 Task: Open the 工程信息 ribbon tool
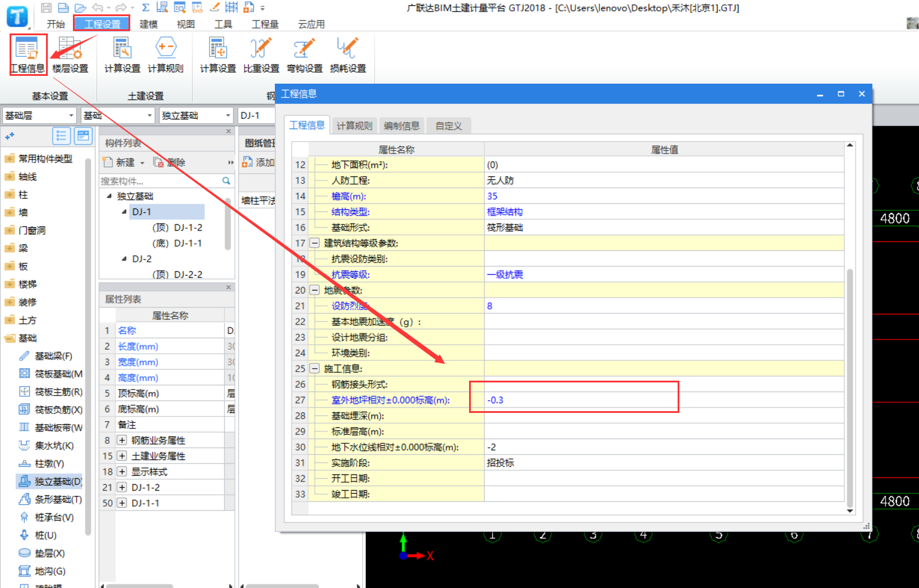27,54
